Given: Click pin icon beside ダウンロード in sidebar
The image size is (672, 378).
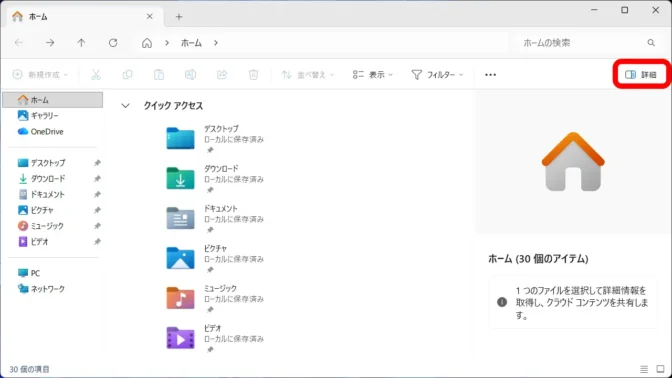Looking at the screenshot, I should point(97,179).
